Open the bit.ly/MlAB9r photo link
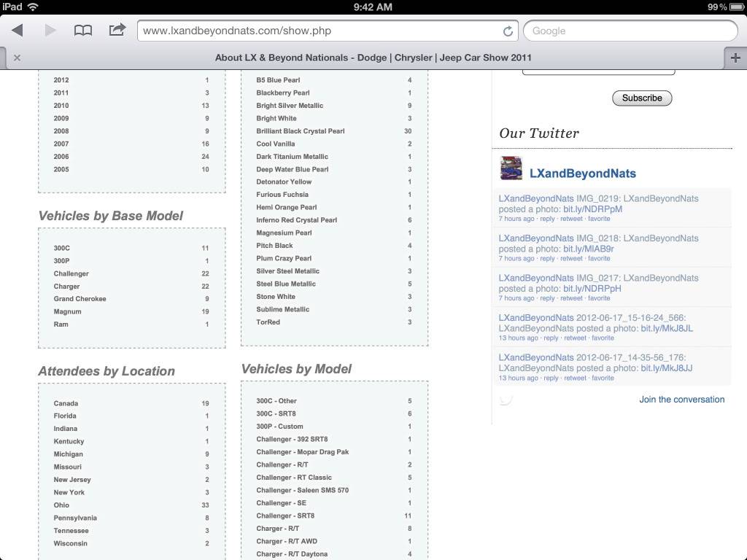The width and height of the screenshot is (747, 560). tap(589, 249)
